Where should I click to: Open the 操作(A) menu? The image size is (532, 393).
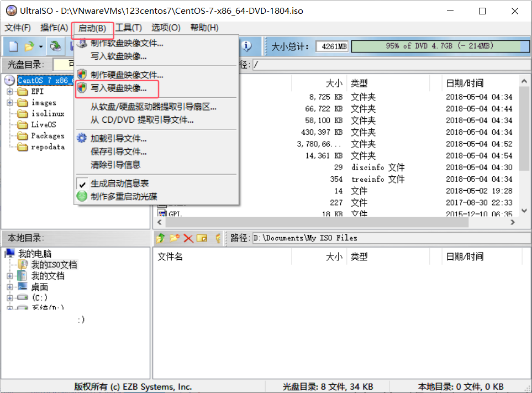pyautogui.click(x=54, y=28)
